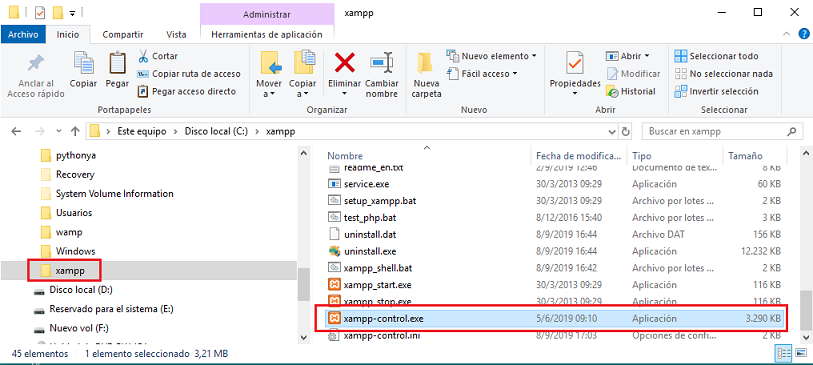Click Este equipo in address bar
Image resolution: width=813 pixels, height=365 pixels.
point(141,132)
